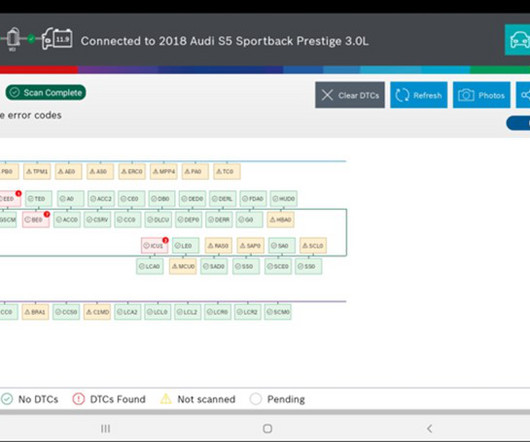Open the FDA0 module node

point(254,199)
